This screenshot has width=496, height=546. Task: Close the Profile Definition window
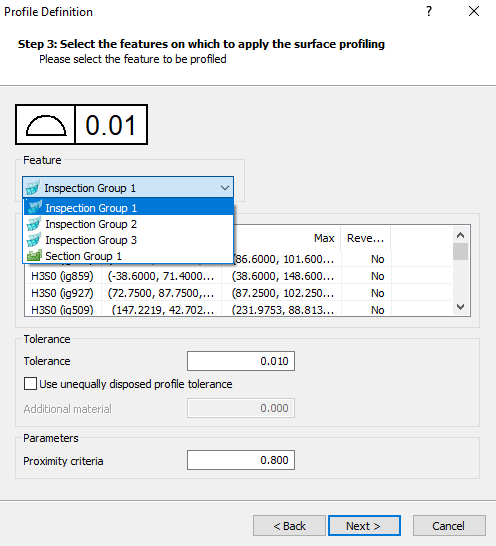(x=474, y=11)
